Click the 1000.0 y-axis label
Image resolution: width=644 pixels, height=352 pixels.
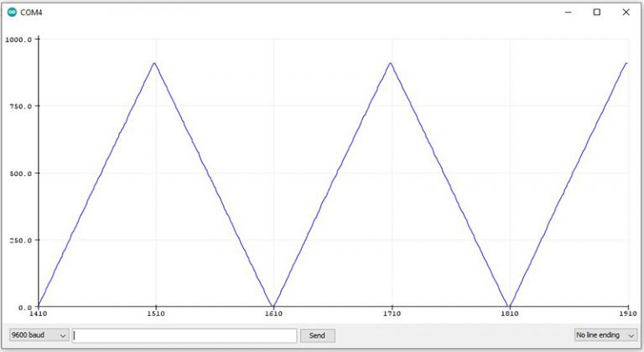click(18, 39)
